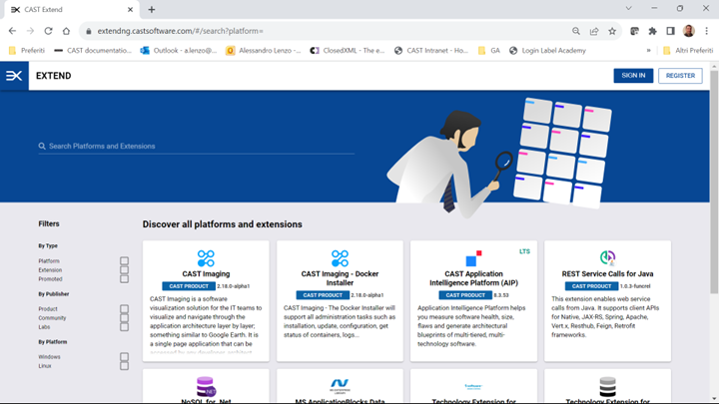
Task: Click CAST PRODUCT badge on CAST Imaging card
Action: 188,286
